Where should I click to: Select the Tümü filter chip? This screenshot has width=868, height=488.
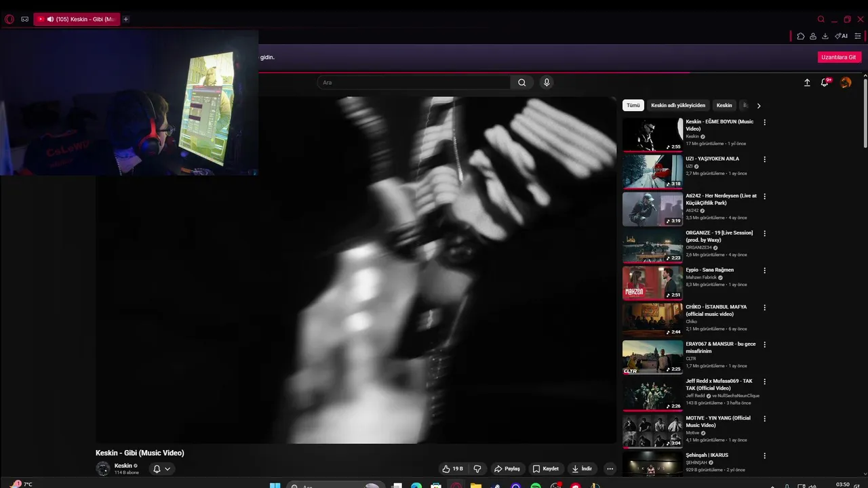[633, 106]
